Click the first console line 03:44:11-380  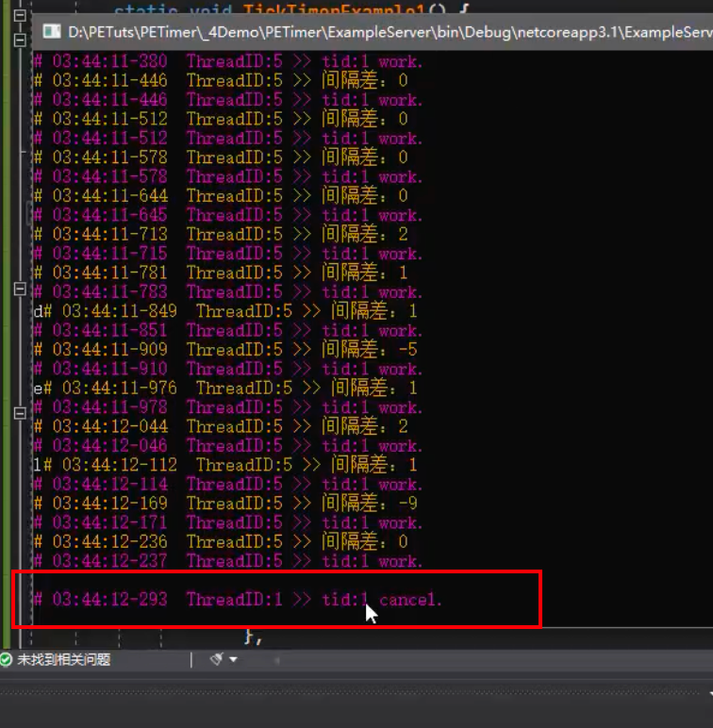click(226, 62)
